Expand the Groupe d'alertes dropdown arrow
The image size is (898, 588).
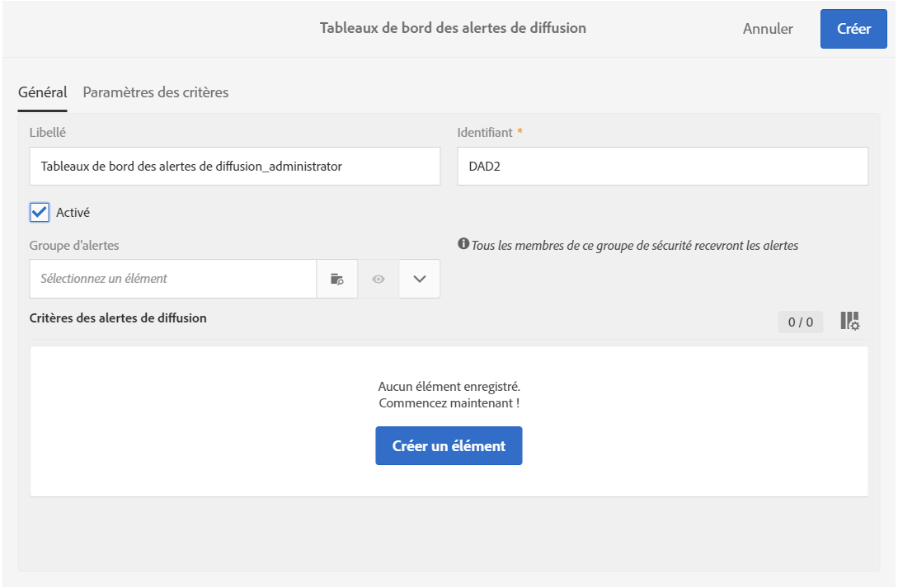[420, 279]
